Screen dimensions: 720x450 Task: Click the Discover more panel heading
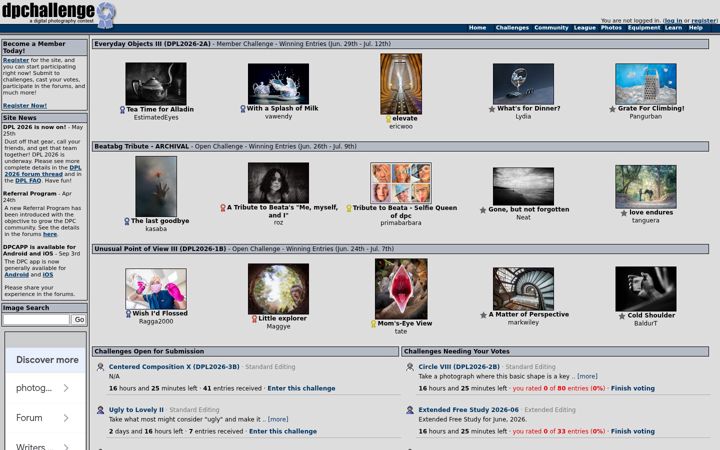pos(47,360)
